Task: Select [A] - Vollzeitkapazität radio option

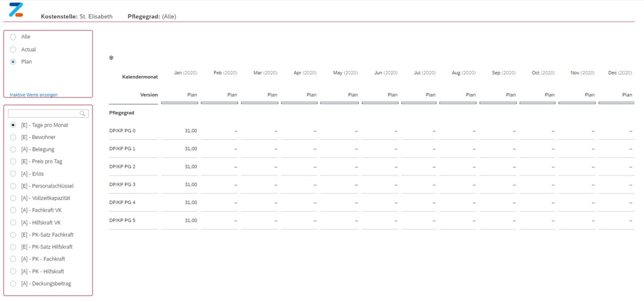Action: (13, 198)
